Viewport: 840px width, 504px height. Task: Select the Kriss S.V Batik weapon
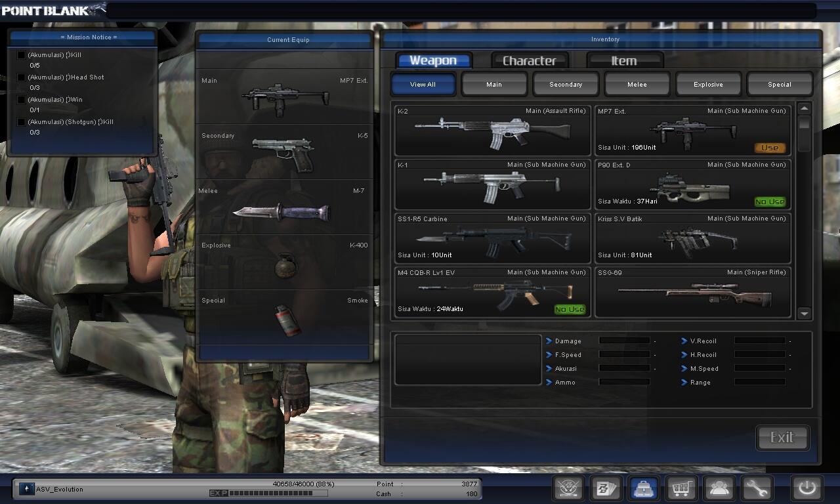pyautogui.click(x=692, y=237)
